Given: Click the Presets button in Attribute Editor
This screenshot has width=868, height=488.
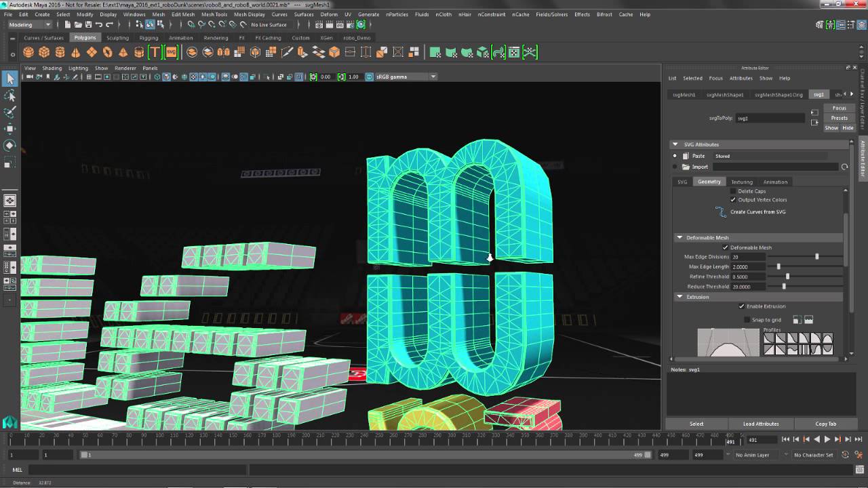Looking at the screenshot, I should point(840,118).
